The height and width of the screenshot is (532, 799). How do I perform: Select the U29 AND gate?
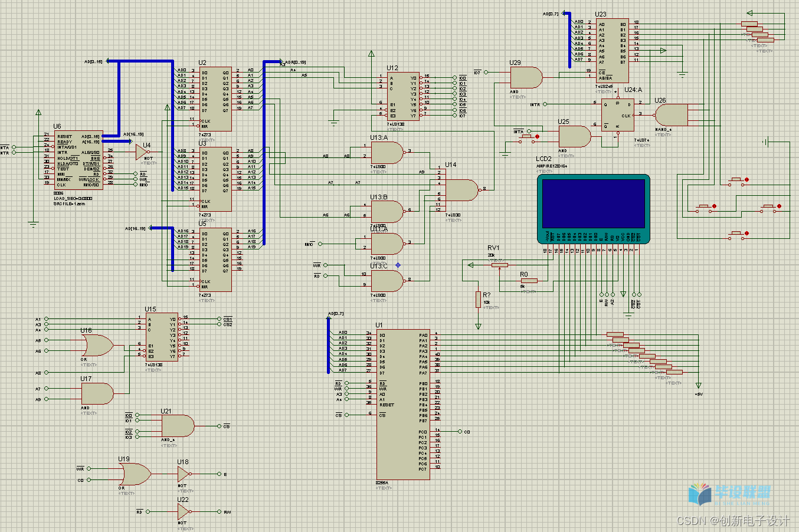pyautogui.click(x=526, y=77)
